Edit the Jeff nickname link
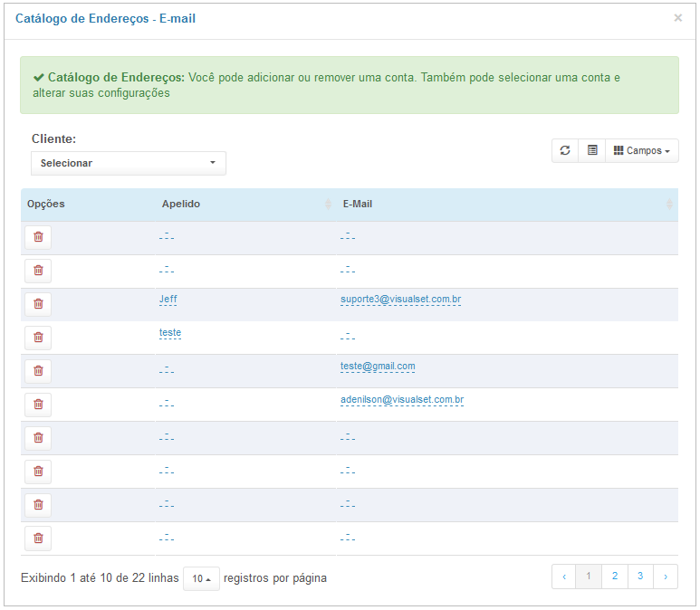This screenshot has height=610, width=700. [x=168, y=299]
